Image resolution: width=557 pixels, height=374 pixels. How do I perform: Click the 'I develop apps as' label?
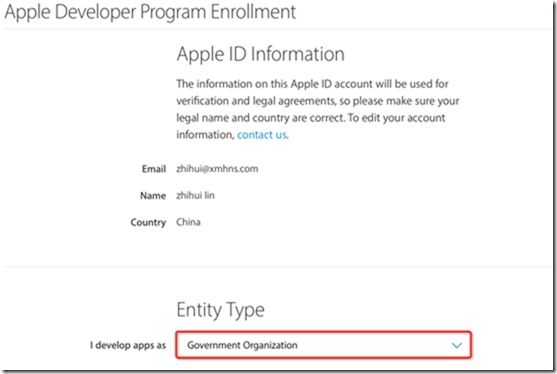click(128, 345)
